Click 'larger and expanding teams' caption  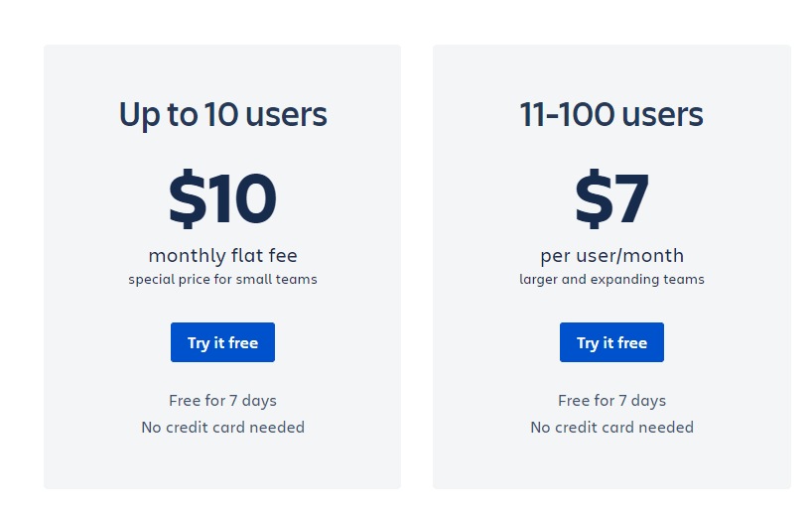611,280
